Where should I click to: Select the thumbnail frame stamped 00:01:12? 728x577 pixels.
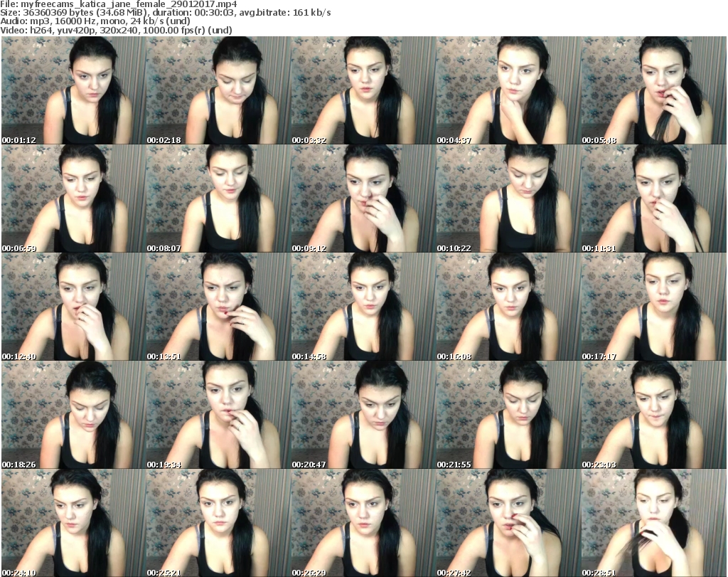pos(73,90)
